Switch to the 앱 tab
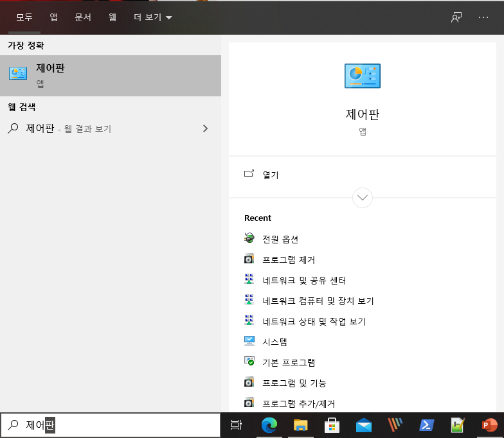The image size is (504, 438). click(x=54, y=17)
